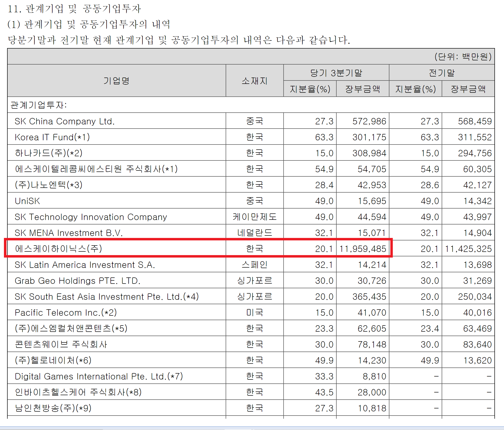Screen dimensions: 504x430
Task: Click the value 83,640
Action: tap(477, 344)
